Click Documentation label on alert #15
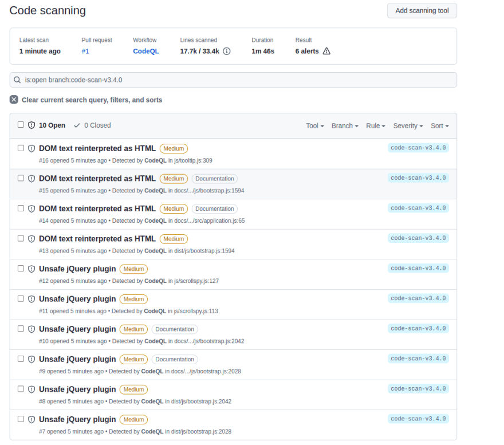Viewport: 504px width, 445px height. tap(215, 179)
